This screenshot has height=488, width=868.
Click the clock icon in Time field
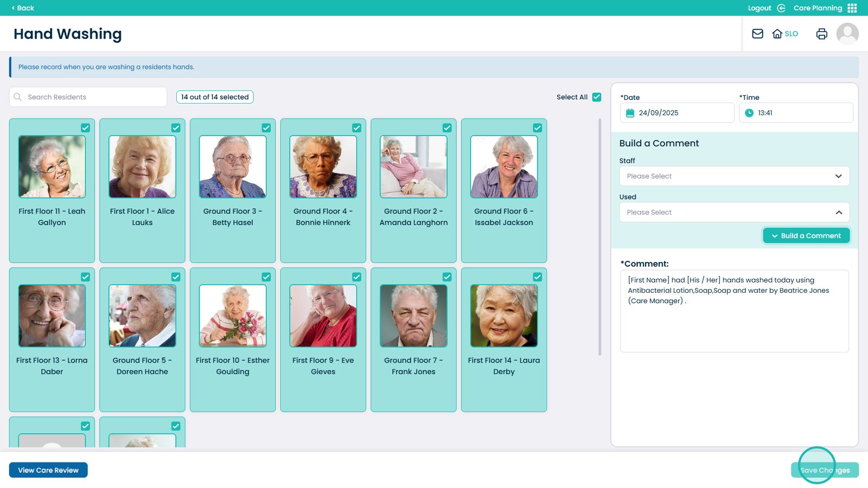(x=749, y=113)
